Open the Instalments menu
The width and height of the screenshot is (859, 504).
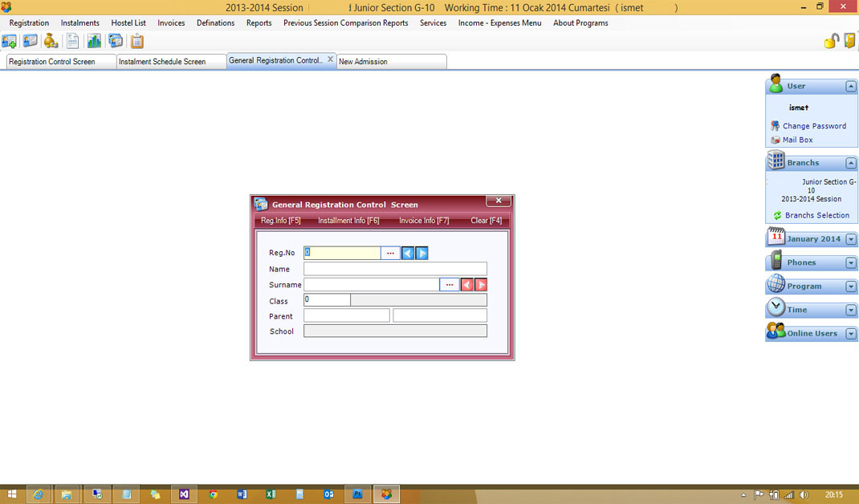click(x=80, y=23)
